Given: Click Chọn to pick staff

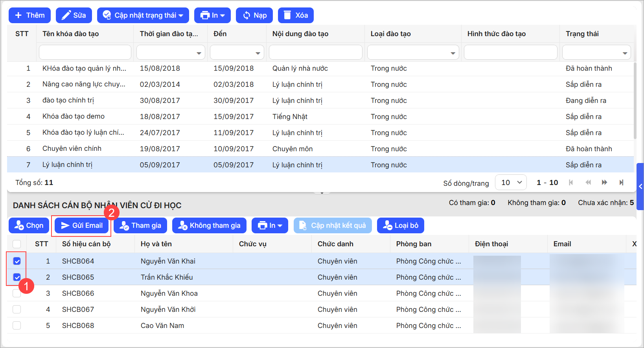Looking at the screenshot, I should click(29, 225).
